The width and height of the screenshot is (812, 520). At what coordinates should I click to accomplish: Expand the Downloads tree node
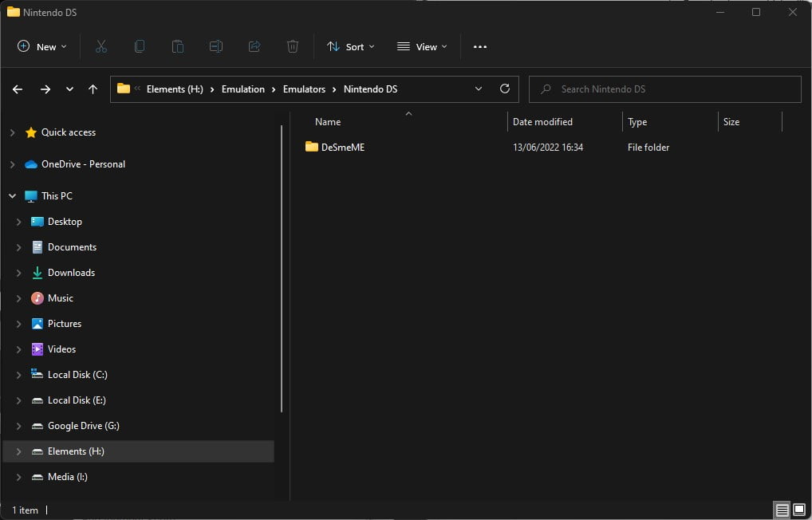[x=18, y=273]
